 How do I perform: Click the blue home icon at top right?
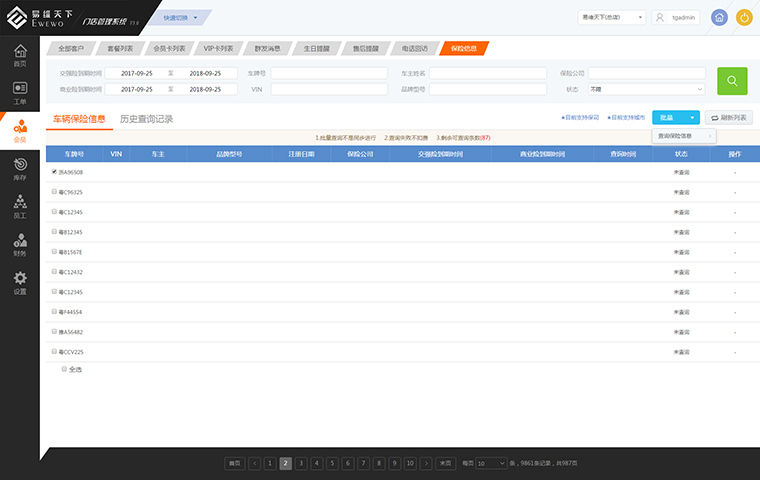coord(719,17)
